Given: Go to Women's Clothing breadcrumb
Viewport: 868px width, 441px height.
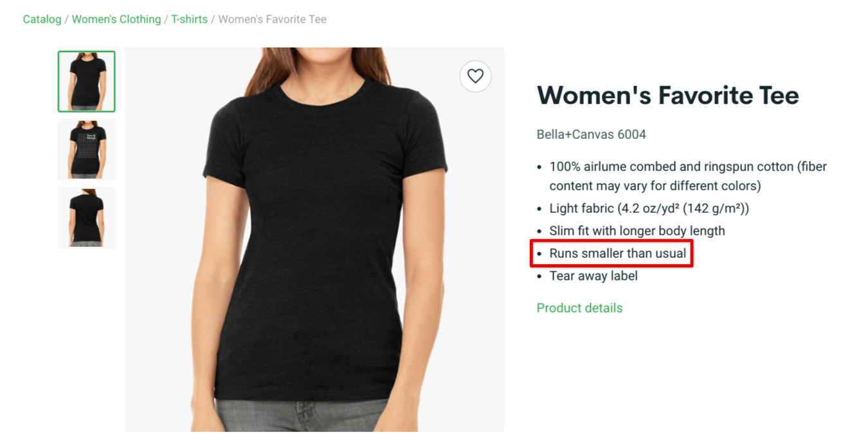Looking at the screenshot, I should tap(116, 19).
